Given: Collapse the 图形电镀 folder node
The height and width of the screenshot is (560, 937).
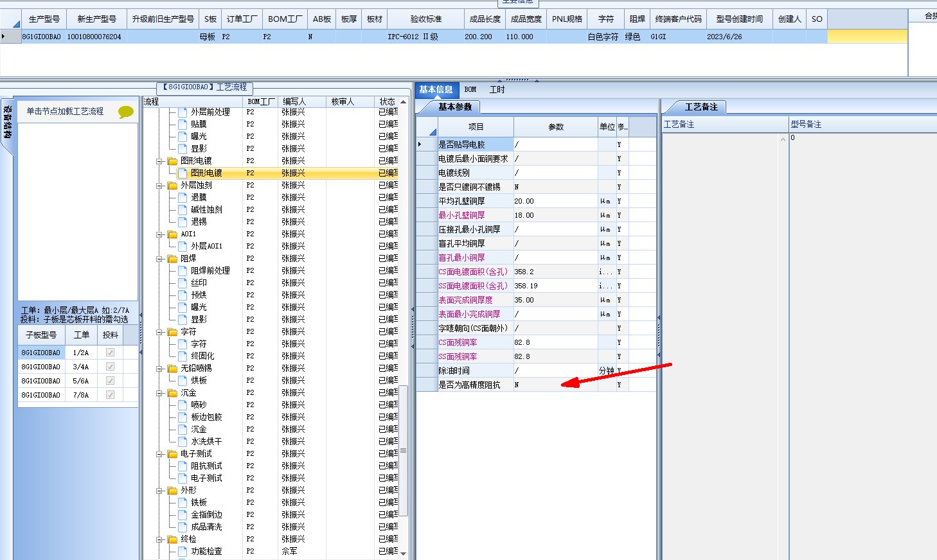Looking at the screenshot, I should pyautogui.click(x=160, y=161).
